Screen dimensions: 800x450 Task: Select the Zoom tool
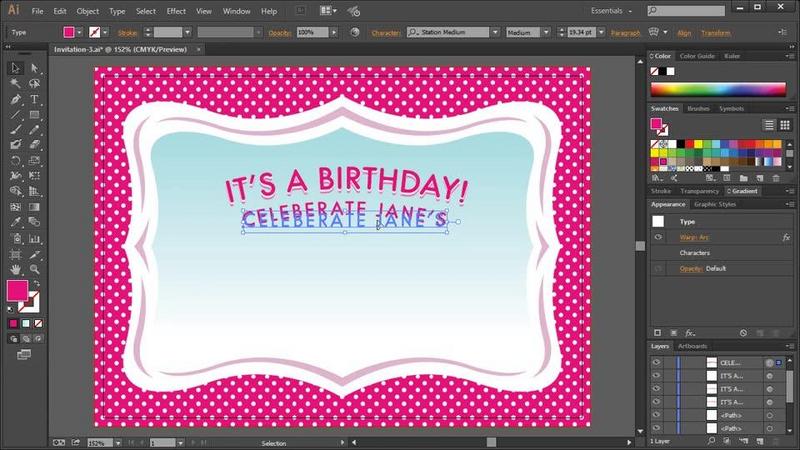34,269
